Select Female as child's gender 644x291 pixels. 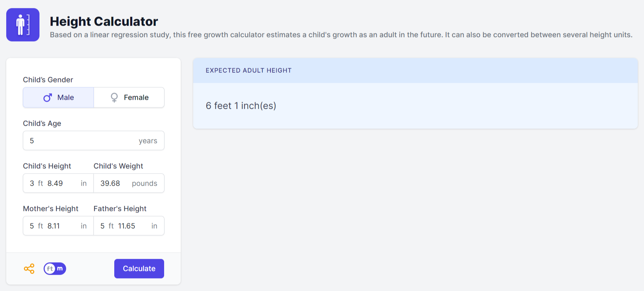tap(129, 97)
